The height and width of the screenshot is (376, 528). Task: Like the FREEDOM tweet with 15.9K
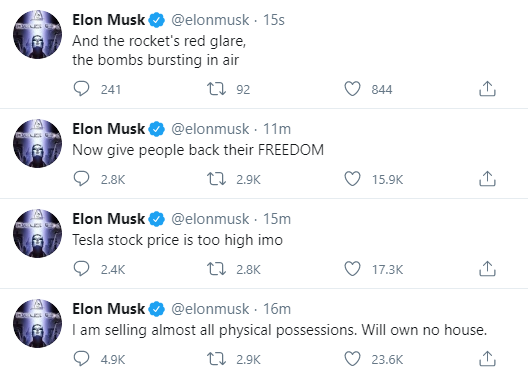[x=352, y=179]
